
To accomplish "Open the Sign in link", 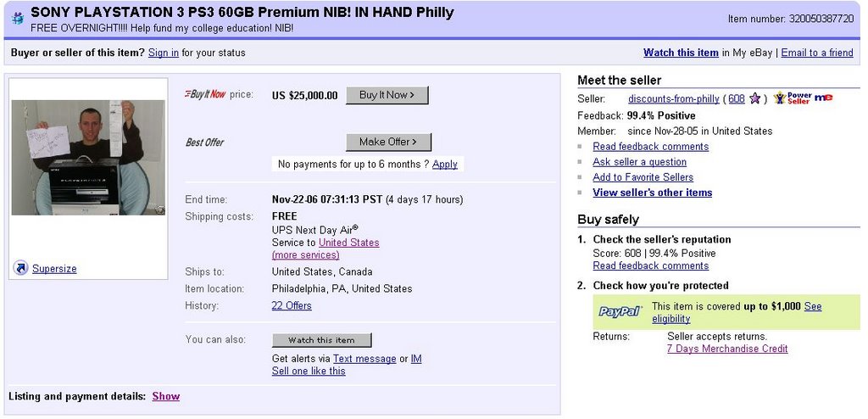I will pyautogui.click(x=164, y=53).
